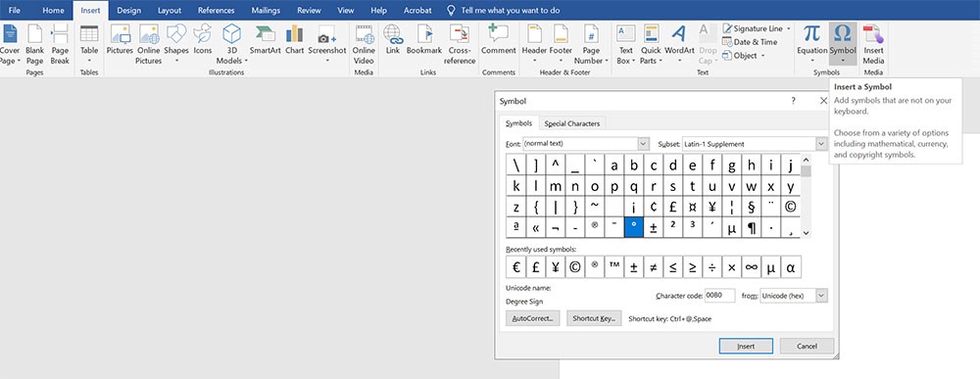Expand the Font dropdown in Symbol dialog
This screenshot has width=980, height=379.
(644, 144)
